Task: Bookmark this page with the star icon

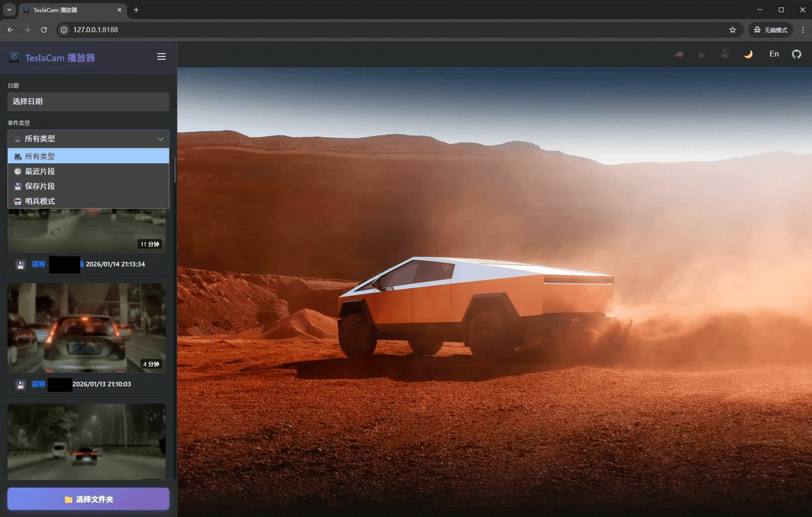Action: tap(733, 30)
